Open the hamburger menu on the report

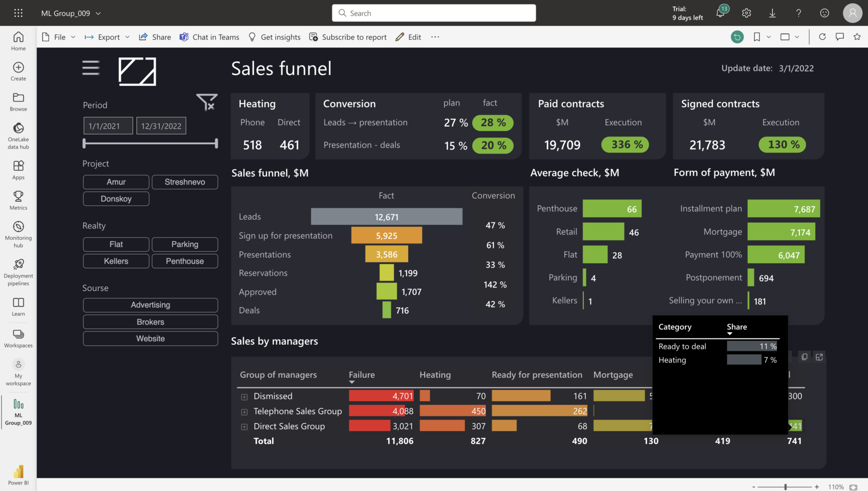91,68
